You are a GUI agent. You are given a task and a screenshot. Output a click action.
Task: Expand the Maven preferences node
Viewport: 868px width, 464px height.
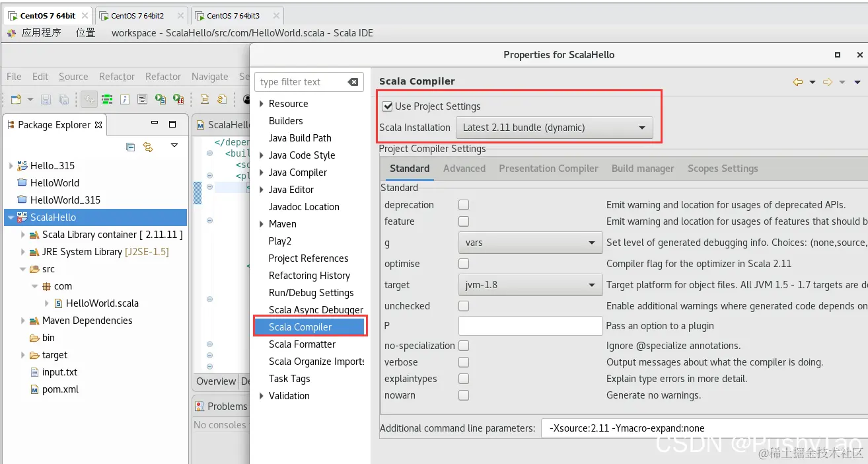click(262, 224)
